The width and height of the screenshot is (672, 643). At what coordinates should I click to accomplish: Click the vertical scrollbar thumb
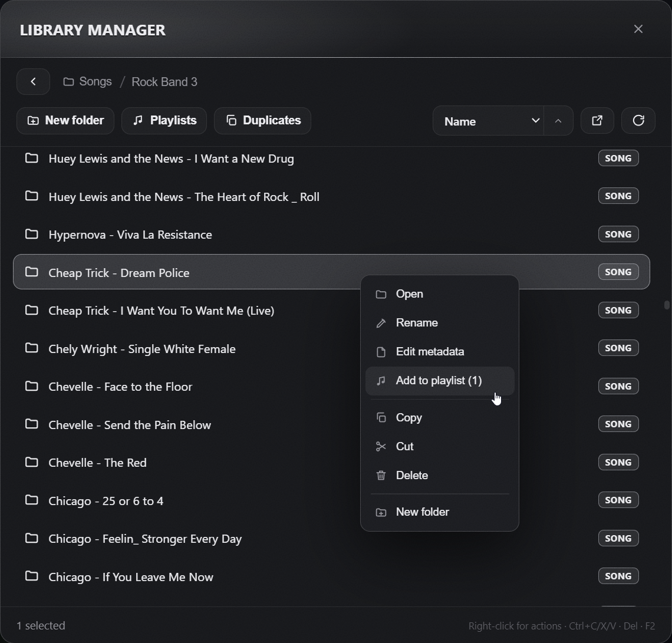[667, 305]
